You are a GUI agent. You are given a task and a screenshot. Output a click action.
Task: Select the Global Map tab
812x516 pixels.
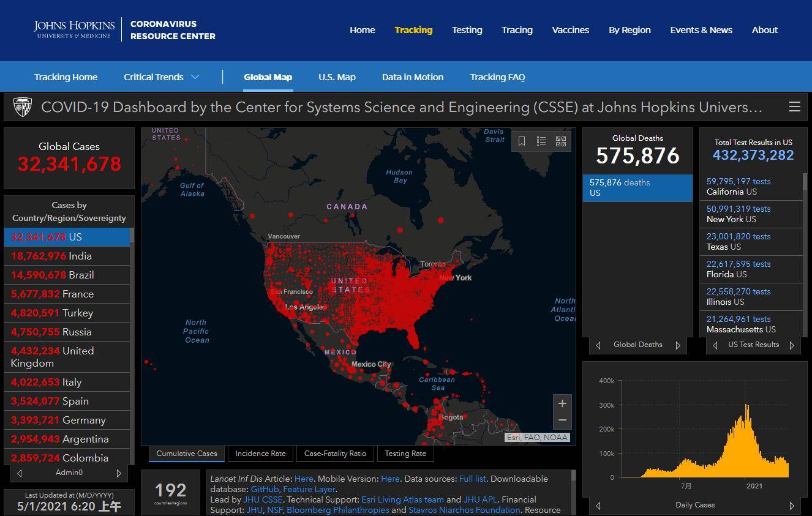268,77
